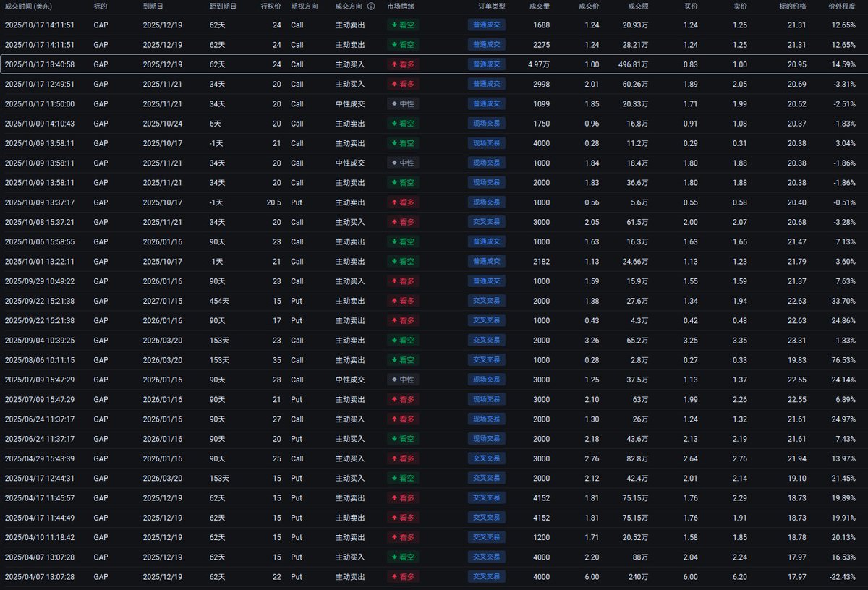Select the 看多 badge in 13:40:58 row

(x=403, y=64)
